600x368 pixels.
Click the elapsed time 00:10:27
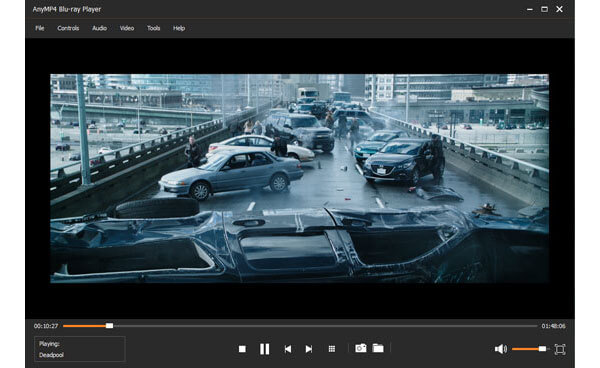tap(46, 326)
